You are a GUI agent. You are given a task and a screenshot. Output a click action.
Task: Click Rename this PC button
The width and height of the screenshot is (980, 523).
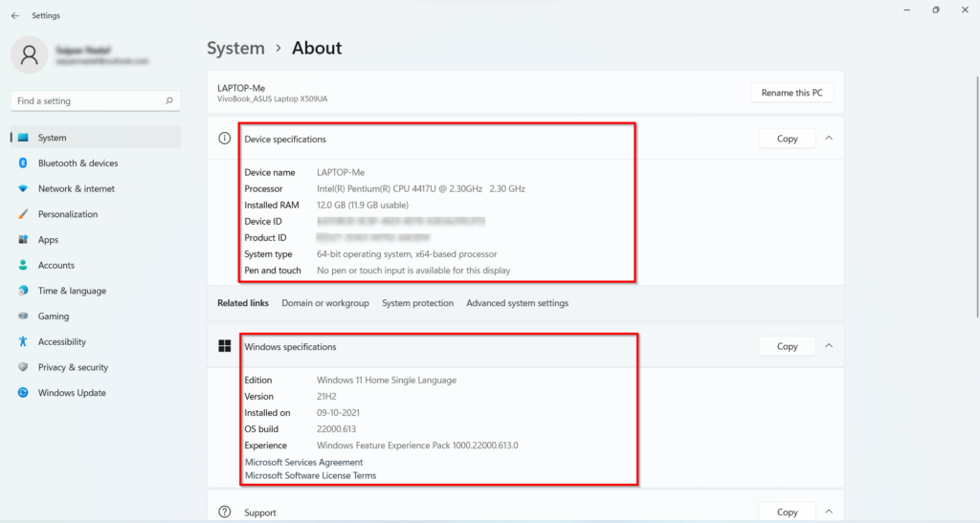(791, 93)
